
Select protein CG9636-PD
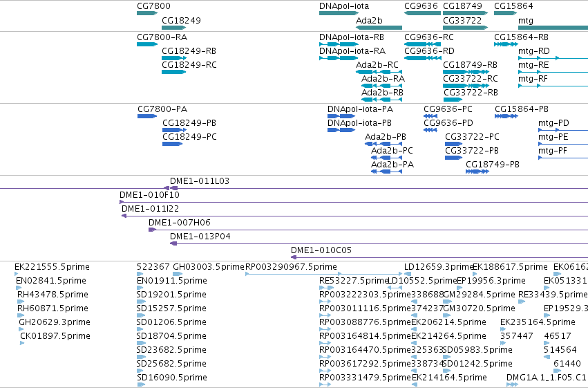(x=430, y=130)
